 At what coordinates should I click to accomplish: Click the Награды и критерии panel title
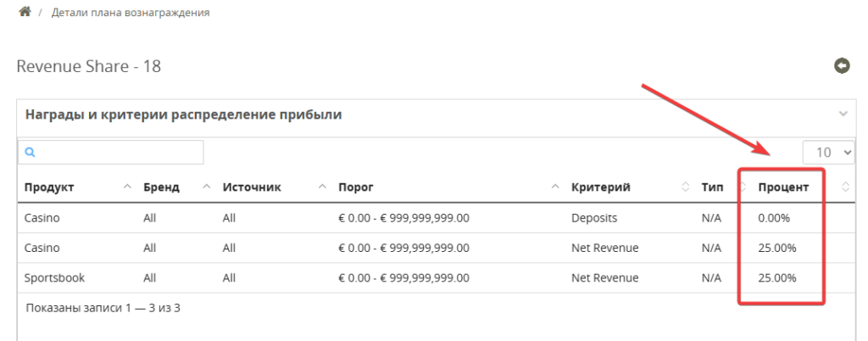184,115
